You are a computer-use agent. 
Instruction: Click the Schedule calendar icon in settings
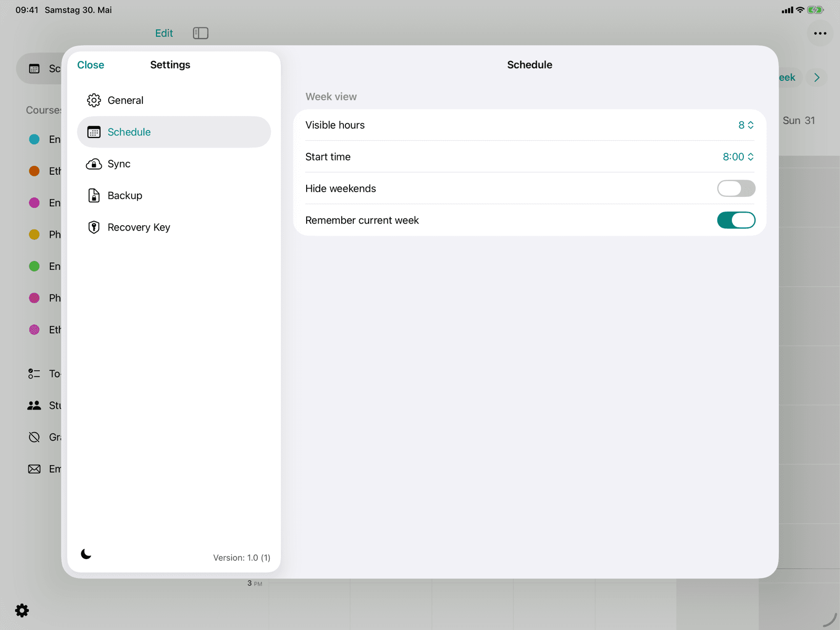tap(94, 132)
